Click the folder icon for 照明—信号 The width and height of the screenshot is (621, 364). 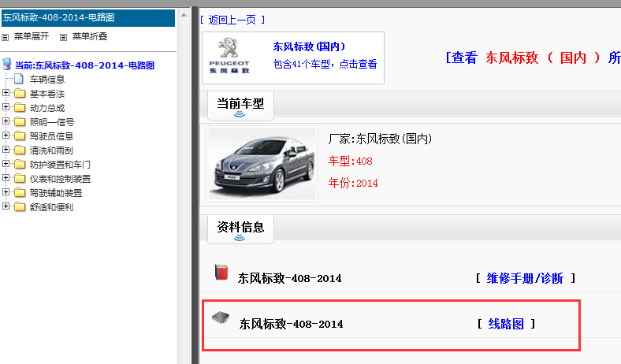coord(20,121)
